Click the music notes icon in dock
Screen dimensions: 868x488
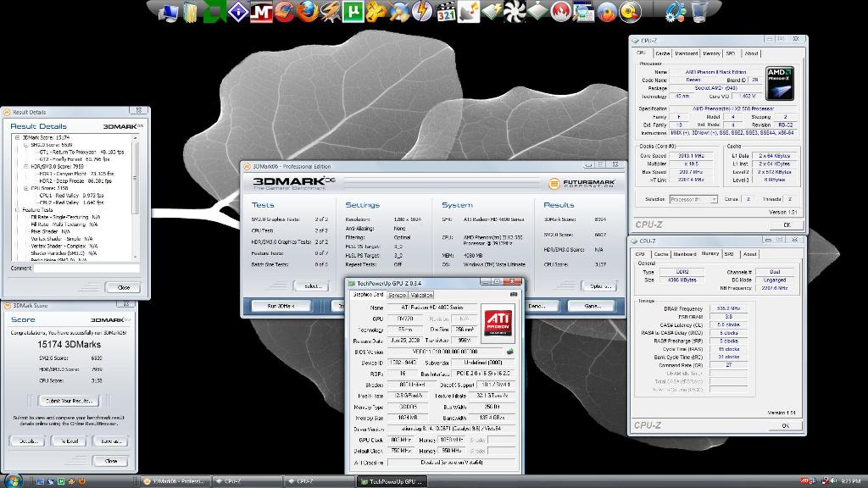468,12
